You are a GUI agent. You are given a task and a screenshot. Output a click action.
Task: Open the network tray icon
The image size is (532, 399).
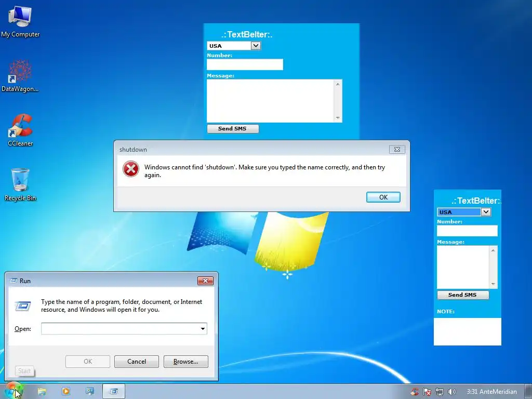point(440,392)
